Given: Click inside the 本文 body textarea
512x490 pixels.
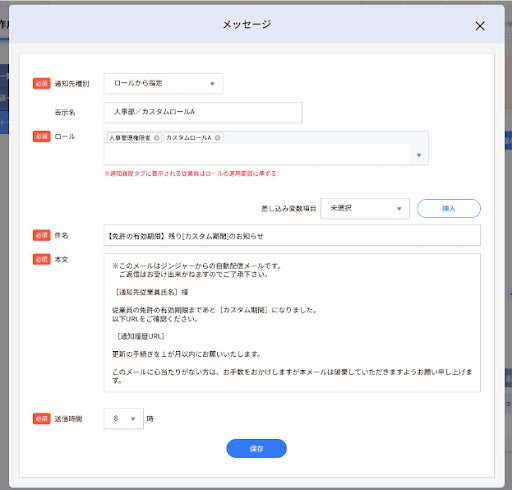Looking at the screenshot, I should [x=292, y=323].
